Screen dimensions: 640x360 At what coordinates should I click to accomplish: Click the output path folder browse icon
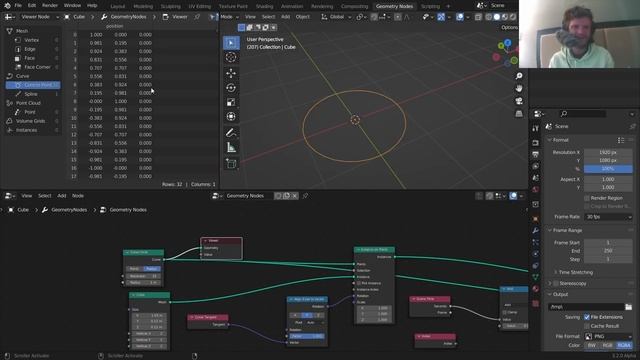(629, 307)
